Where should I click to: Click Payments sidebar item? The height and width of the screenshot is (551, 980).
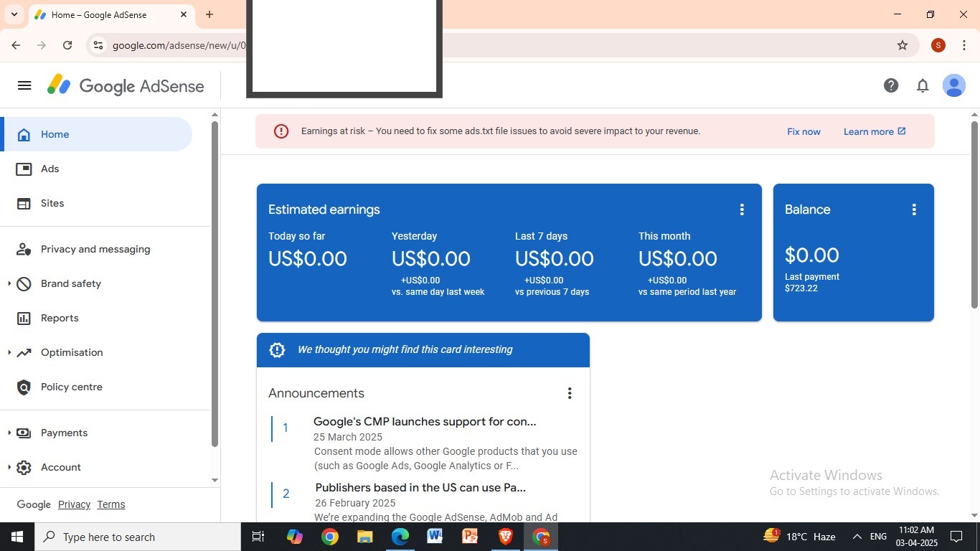click(64, 433)
